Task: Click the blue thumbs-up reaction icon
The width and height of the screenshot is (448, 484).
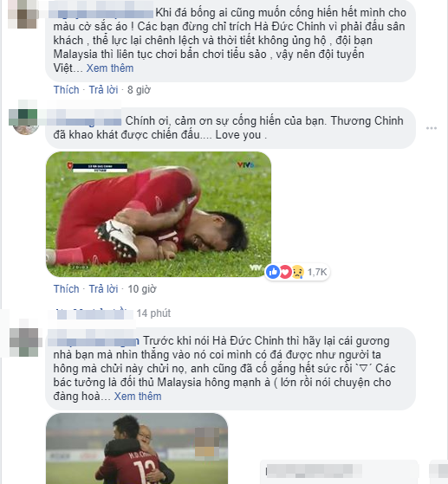Action: (273, 272)
